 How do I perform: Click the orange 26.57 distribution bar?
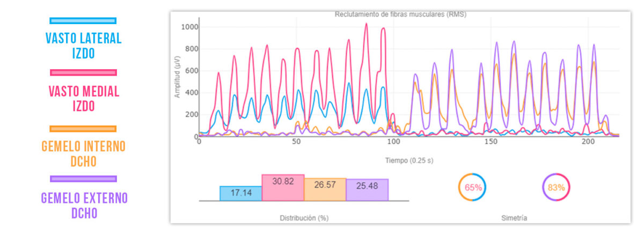tap(325, 190)
